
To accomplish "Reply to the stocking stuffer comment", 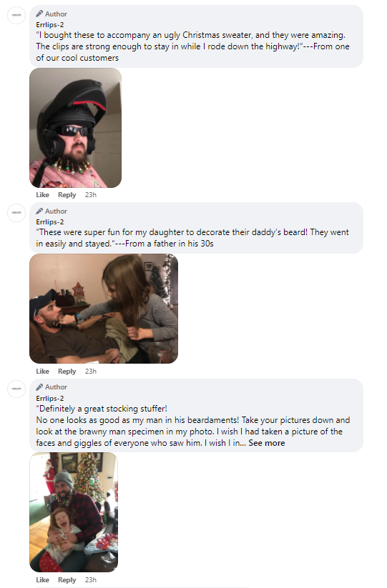I will pyautogui.click(x=67, y=580).
